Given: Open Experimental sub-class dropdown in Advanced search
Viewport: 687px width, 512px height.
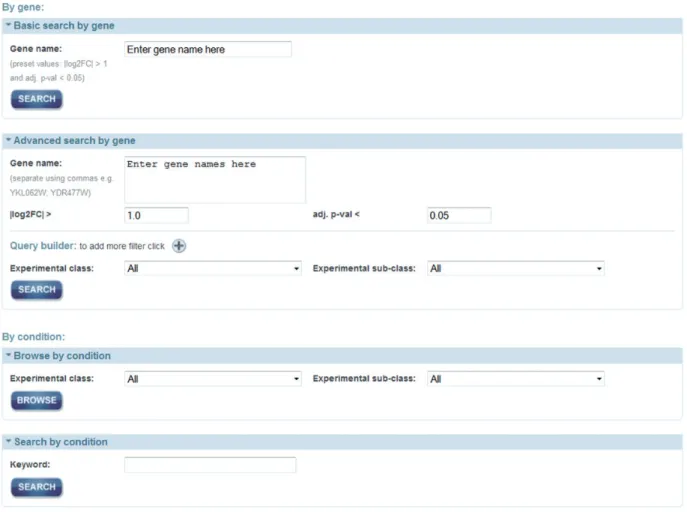Looking at the screenshot, I should coord(516,268).
